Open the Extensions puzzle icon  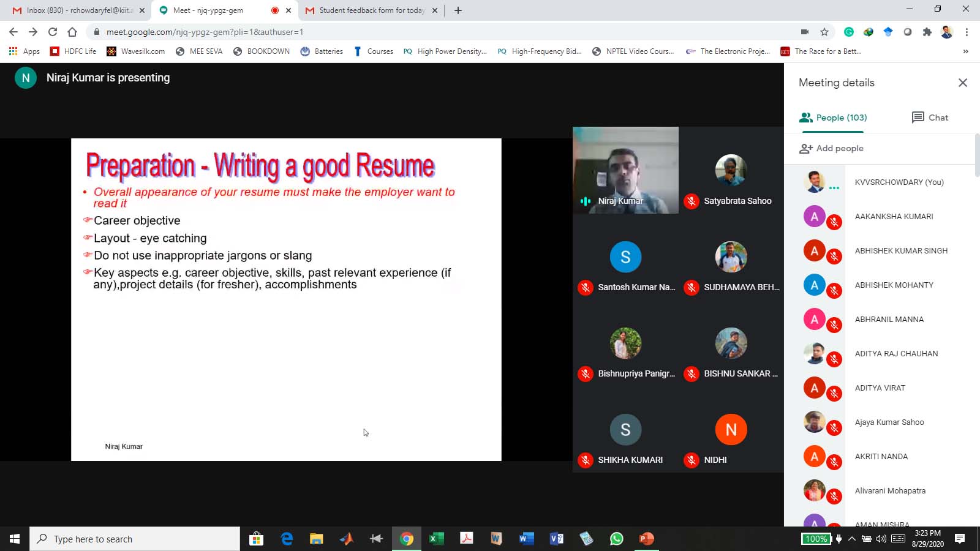point(927,32)
